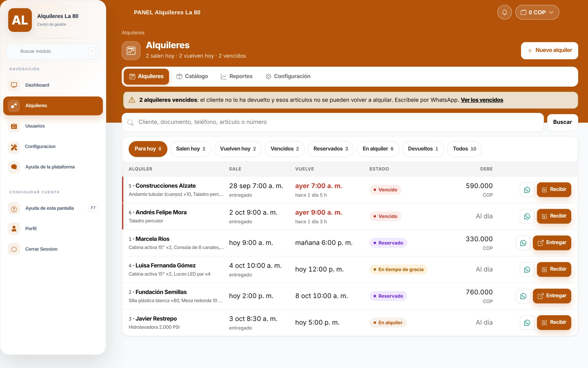Filter by Vencidos chip

point(285,149)
